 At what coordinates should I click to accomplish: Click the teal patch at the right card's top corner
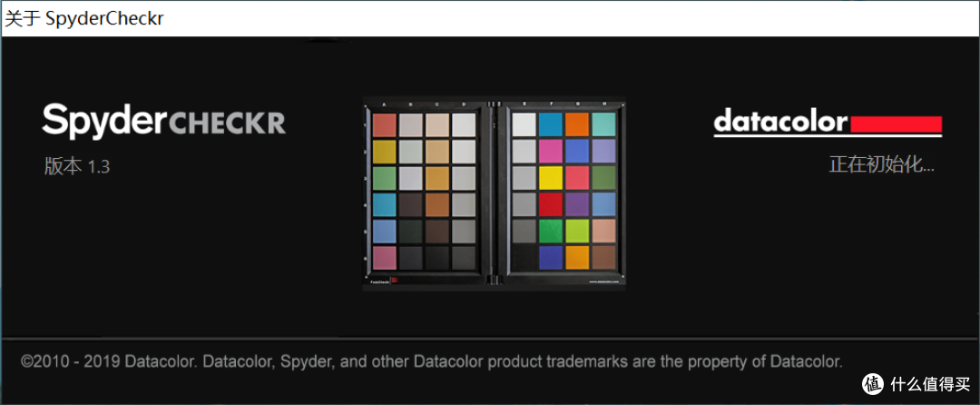click(x=603, y=124)
